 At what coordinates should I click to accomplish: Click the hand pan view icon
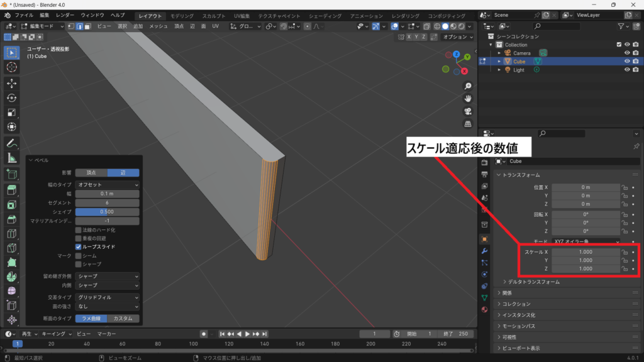click(468, 99)
